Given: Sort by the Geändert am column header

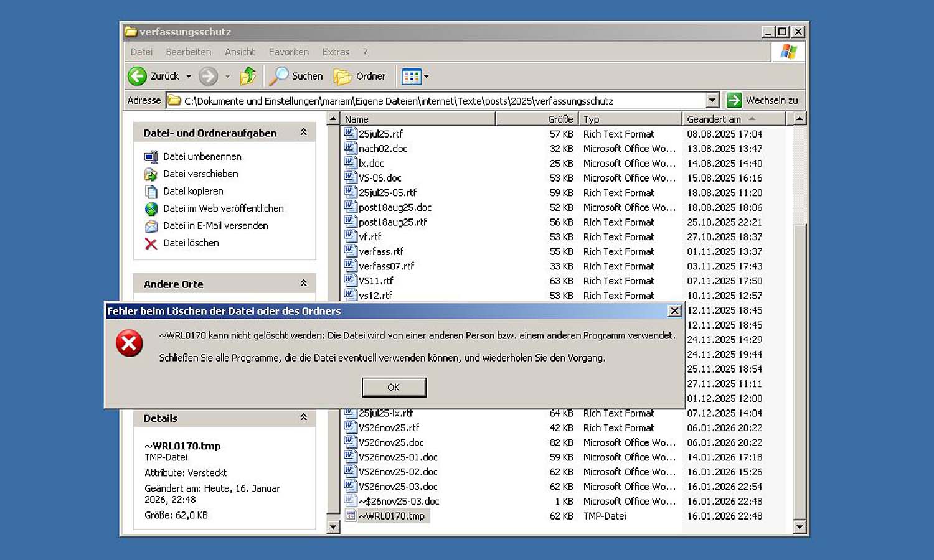Looking at the screenshot, I should coord(714,119).
